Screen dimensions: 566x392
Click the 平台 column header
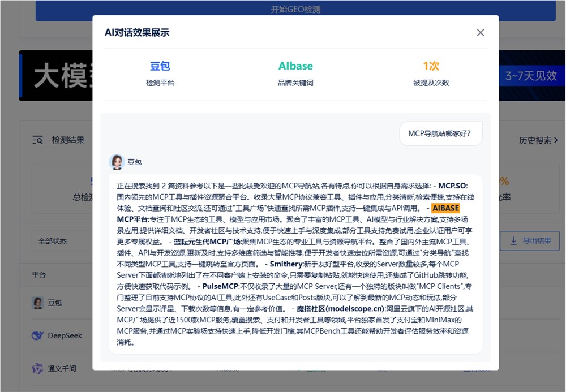tap(38, 274)
